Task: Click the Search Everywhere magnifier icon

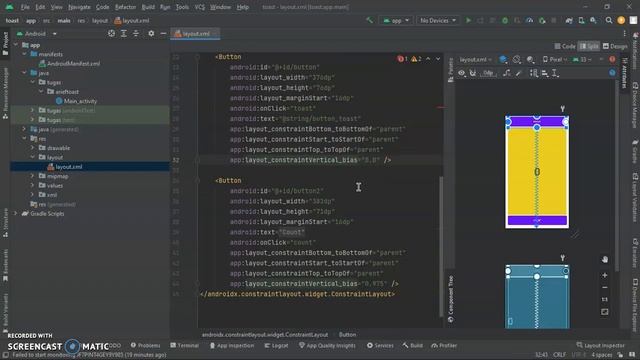Action: 609,20
